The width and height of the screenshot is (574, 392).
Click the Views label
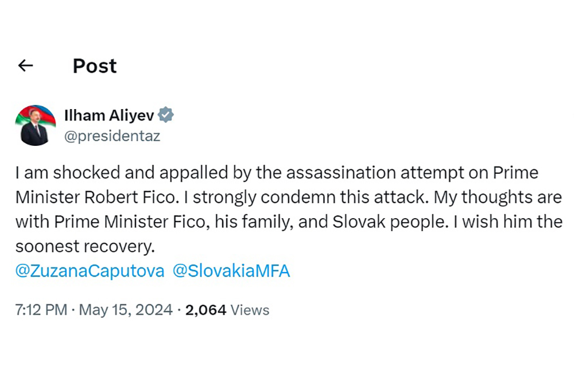click(x=250, y=310)
